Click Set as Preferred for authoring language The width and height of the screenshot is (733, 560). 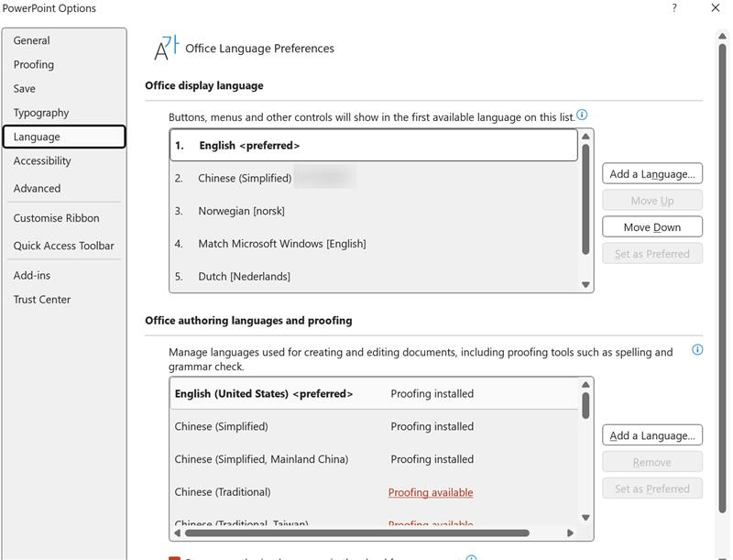coord(652,489)
